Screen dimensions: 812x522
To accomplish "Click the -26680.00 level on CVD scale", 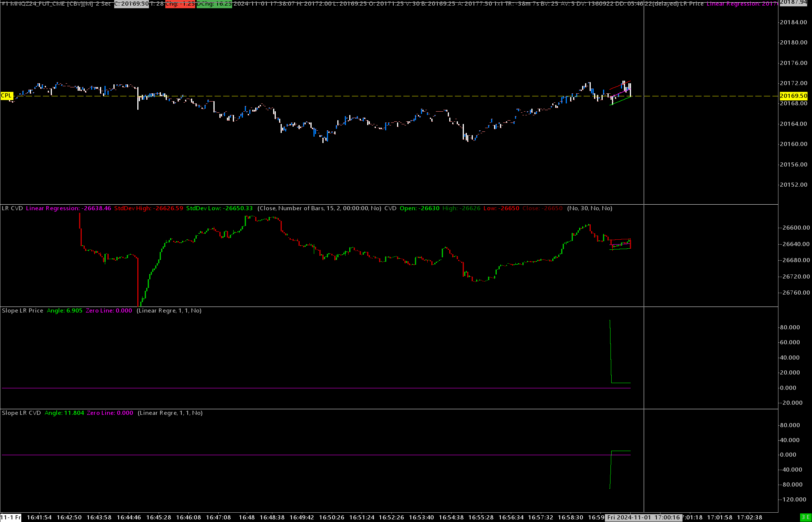I will point(796,260).
